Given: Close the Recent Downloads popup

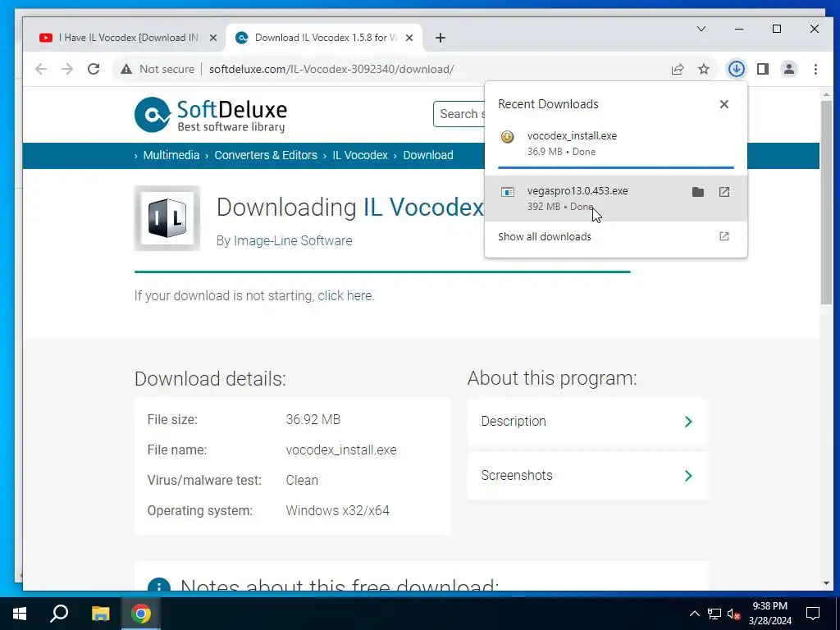Looking at the screenshot, I should coord(724,104).
